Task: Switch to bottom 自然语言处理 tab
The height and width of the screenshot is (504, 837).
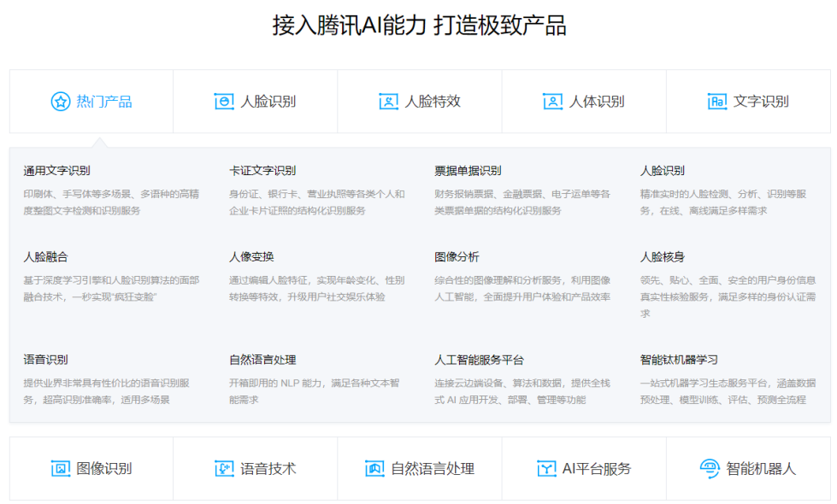Action: [x=420, y=469]
